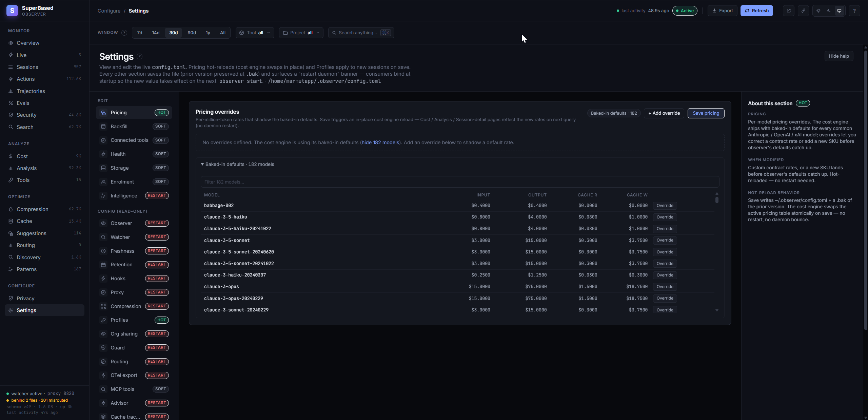The height and width of the screenshot is (420, 868).
Task: Select the 14d window option
Action: (156, 33)
